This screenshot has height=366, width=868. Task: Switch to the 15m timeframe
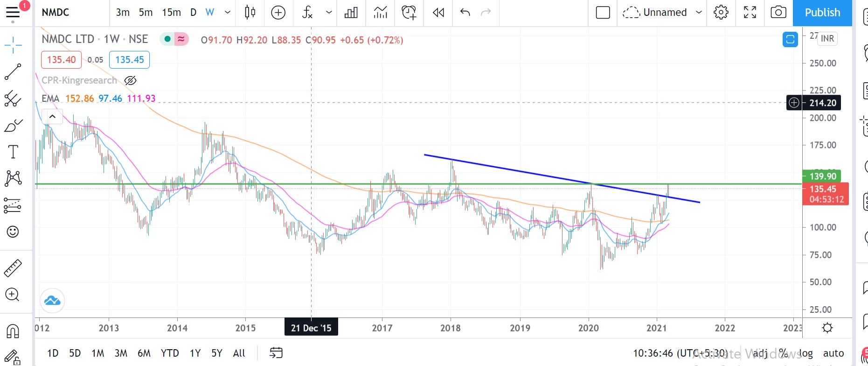coord(171,13)
